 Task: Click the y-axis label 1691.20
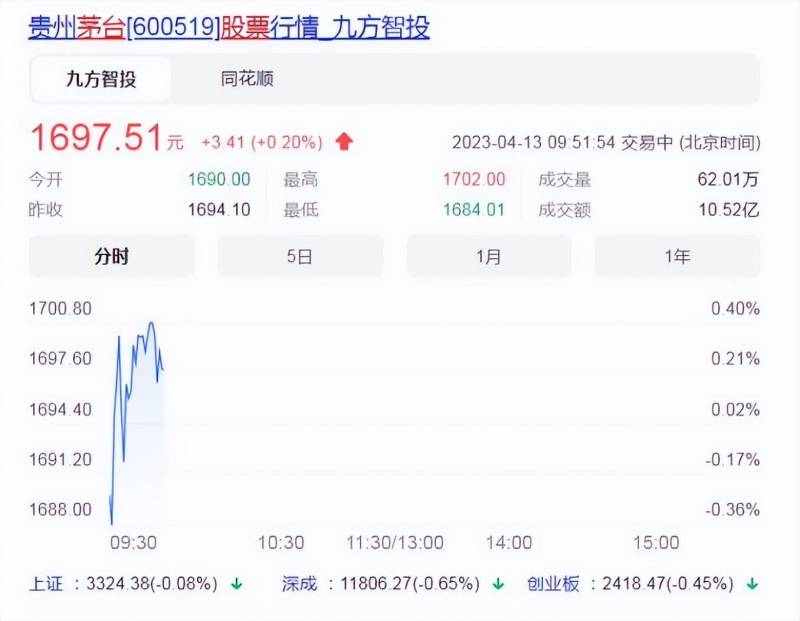(60, 459)
